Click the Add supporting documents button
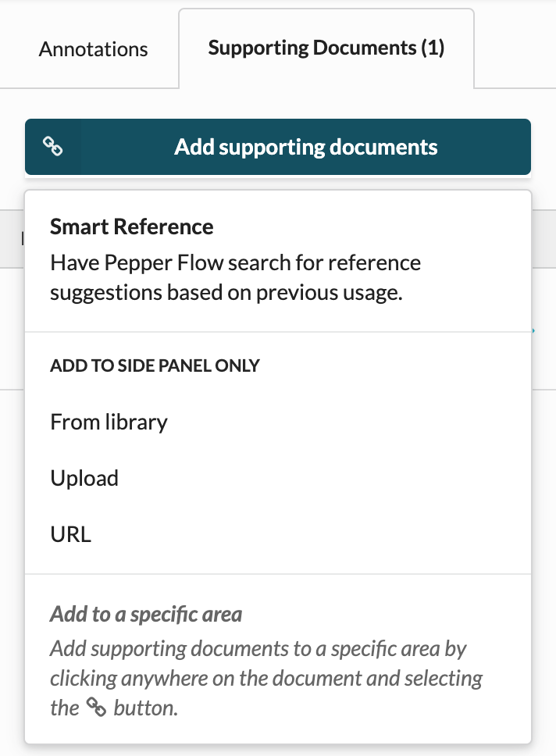 click(x=278, y=147)
